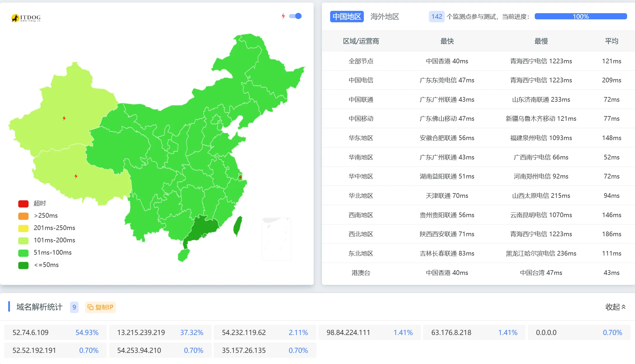The image size is (635, 364).
Task: Toggle the blue switch above the map
Action: tap(296, 16)
